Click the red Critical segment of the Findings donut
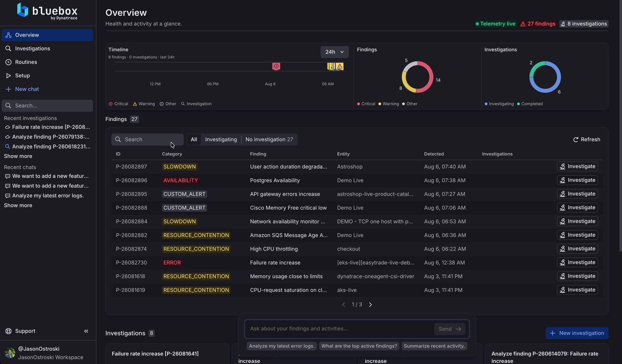622x364 pixels. [431, 78]
